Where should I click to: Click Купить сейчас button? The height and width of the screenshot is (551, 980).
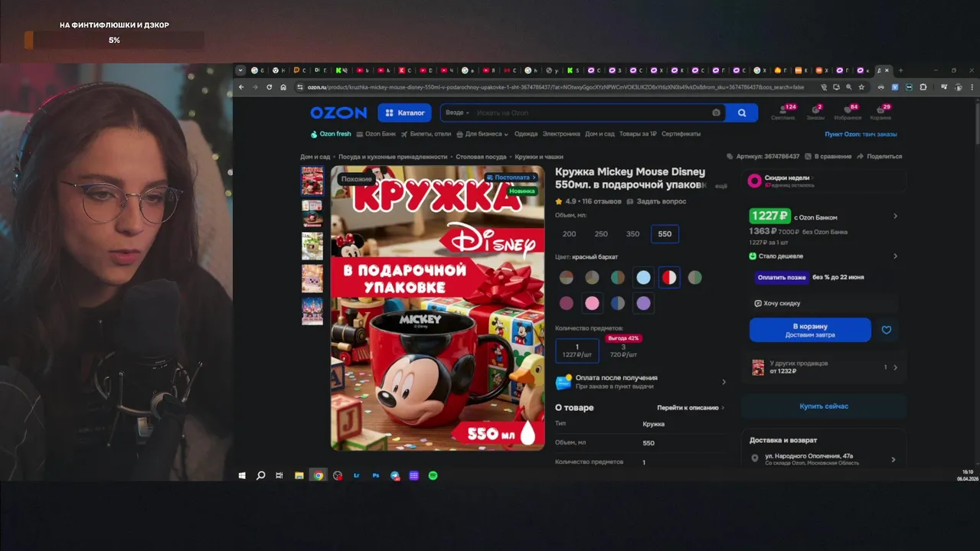coord(824,406)
